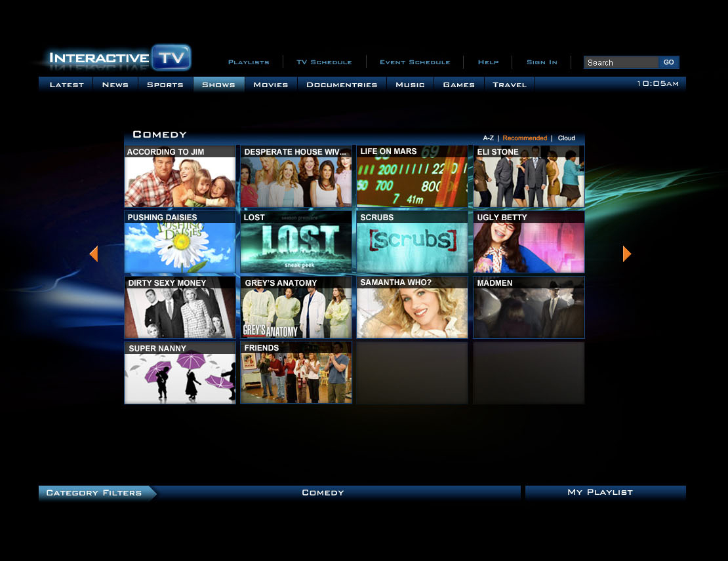Select the left pagination arrow

[94, 254]
